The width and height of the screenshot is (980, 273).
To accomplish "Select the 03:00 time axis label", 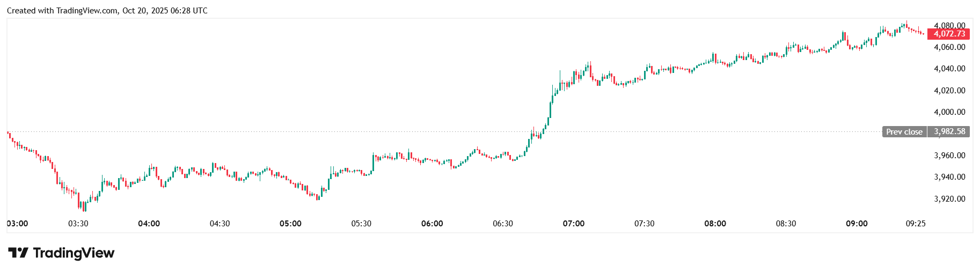I will pyautogui.click(x=17, y=224).
